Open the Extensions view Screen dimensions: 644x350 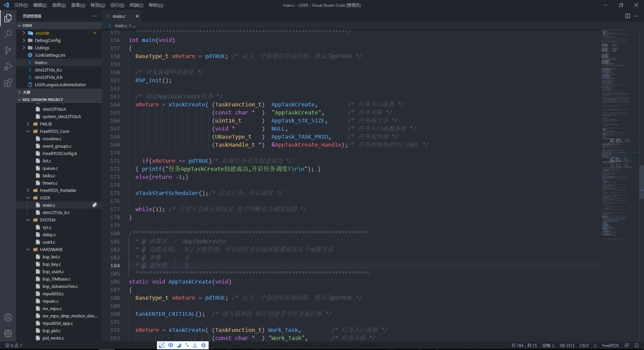8,82
